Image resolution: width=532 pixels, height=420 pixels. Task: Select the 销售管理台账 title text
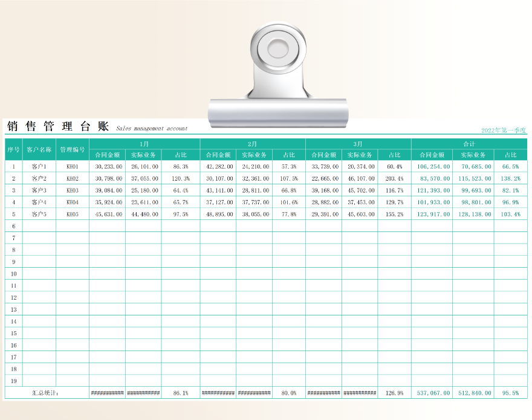(58, 126)
